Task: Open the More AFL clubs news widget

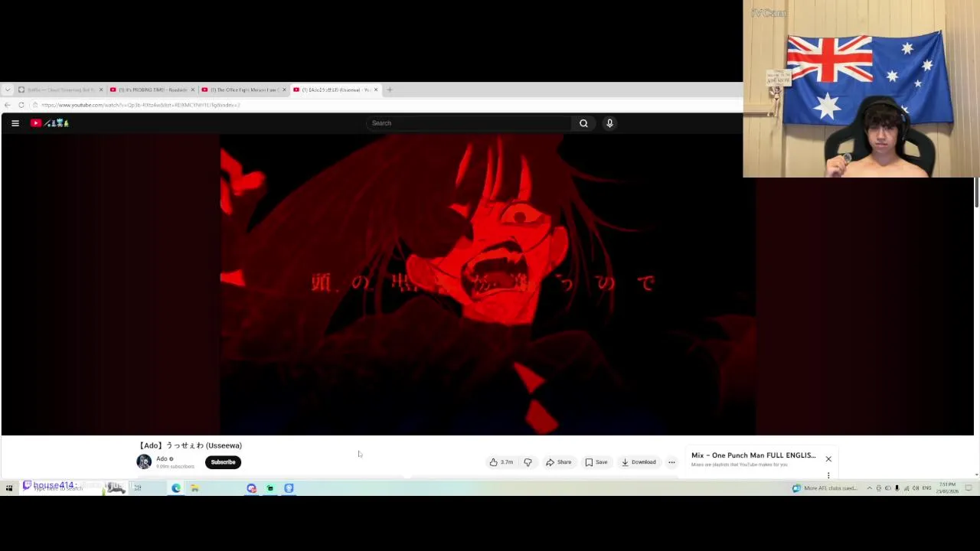Action: [x=825, y=488]
